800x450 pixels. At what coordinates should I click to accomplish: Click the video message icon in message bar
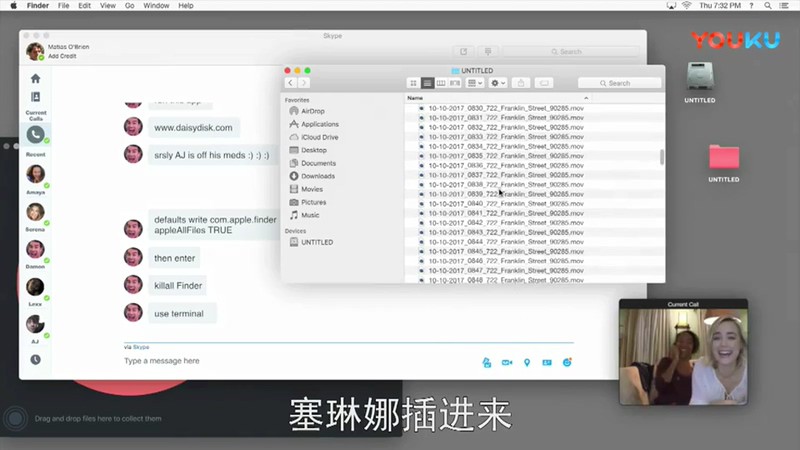click(507, 362)
